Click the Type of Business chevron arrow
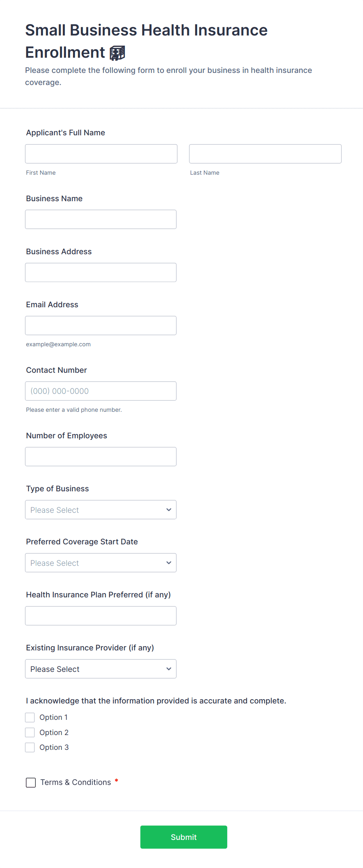The image size is (363, 868). tap(169, 510)
